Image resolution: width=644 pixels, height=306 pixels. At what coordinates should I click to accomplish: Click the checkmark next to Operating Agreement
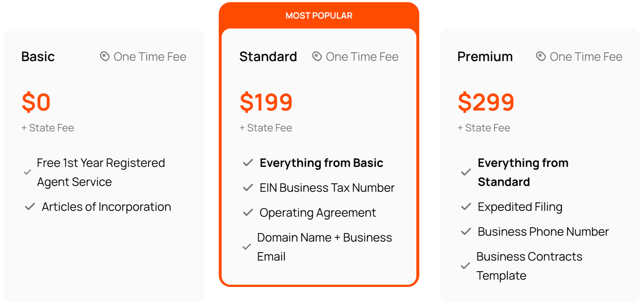248,213
